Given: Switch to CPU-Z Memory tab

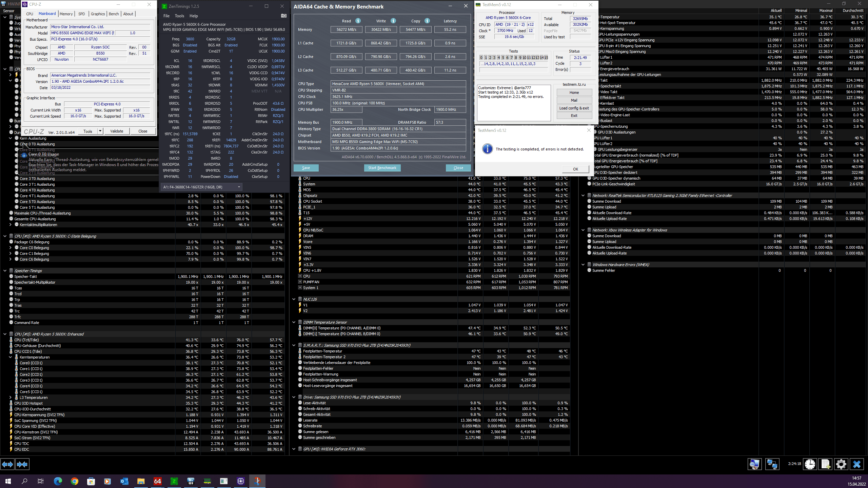Looking at the screenshot, I should coord(66,14).
